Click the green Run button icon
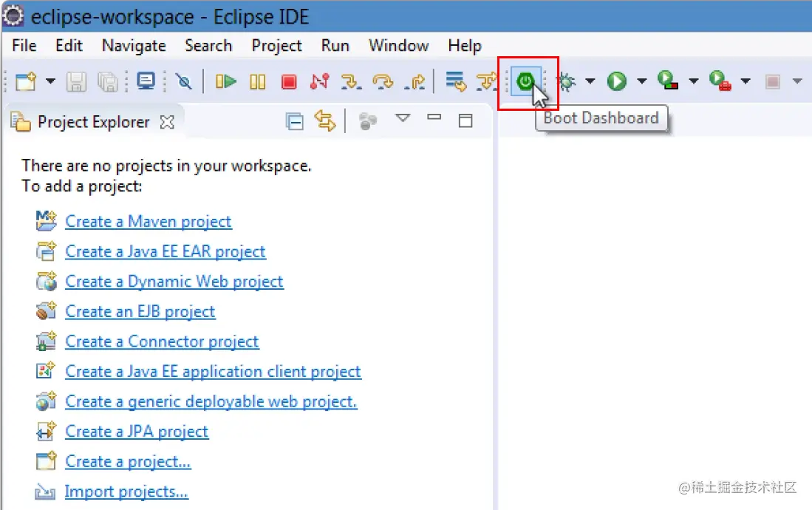The height and width of the screenshot is (510, 812). [616, 81]
